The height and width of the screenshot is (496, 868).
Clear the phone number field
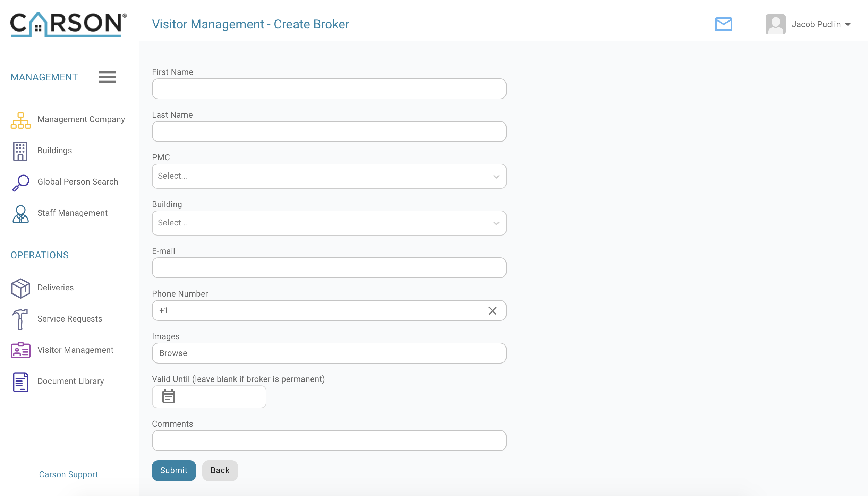tap(493, 310)
